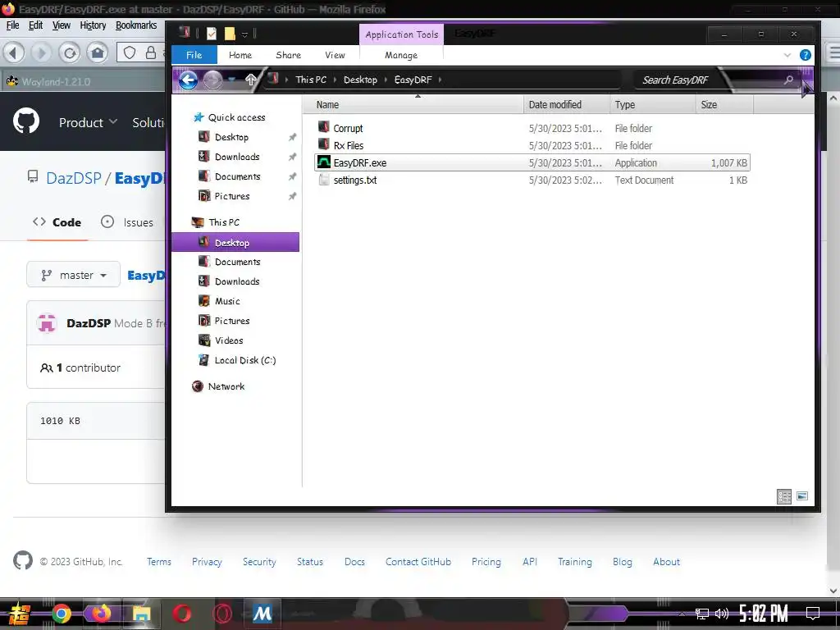Open pinned Desktop under Quick access
The height and width of the screenshot is (630, 840).
(x=231, y=137)
